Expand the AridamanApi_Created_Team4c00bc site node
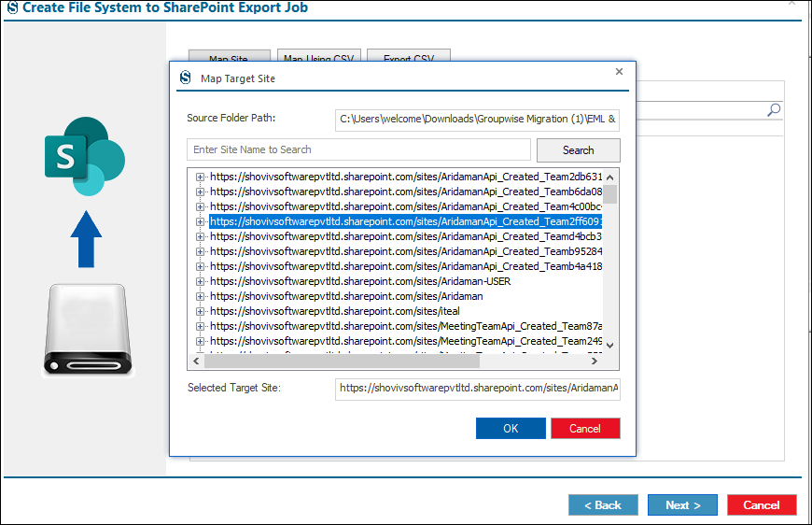Viewport: 812px width, 525px height. 200,206
